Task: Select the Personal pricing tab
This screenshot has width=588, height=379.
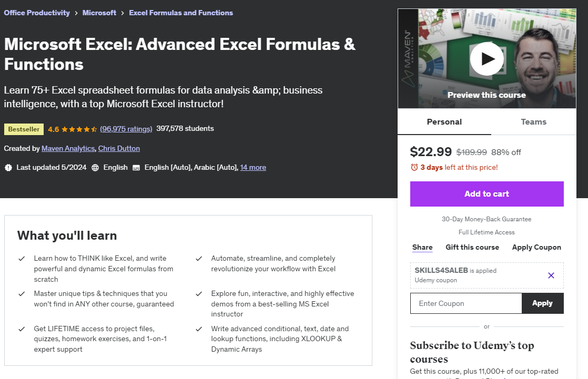Action: click(x=444, y=121)
